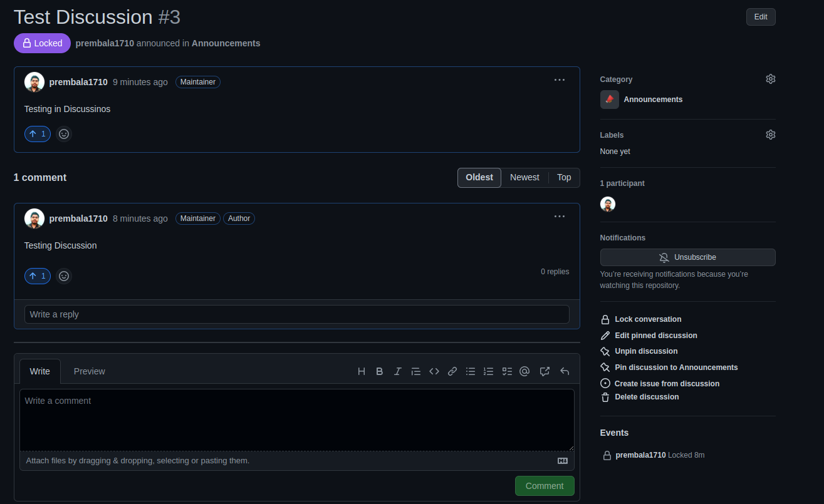Viewport: 824px width, 504px height.
Task: Open Labels settings gear icon
Action: click(771, 135)
